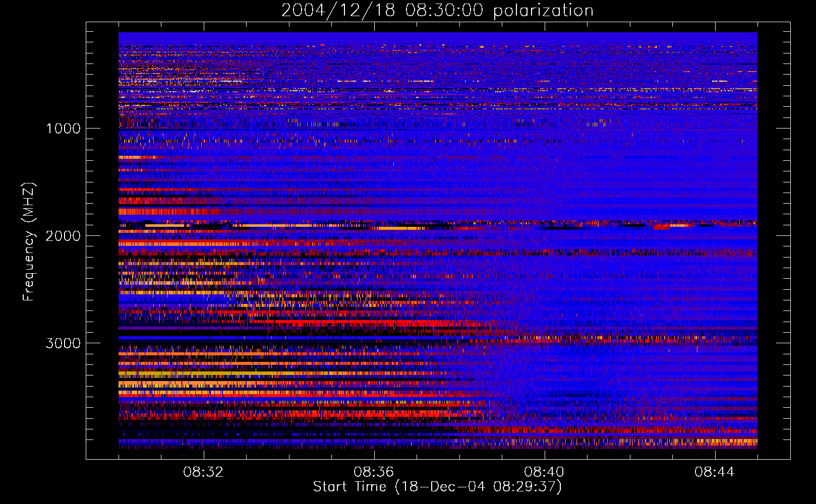Click the "1000" frequency tick label

(x=64, y=129)
